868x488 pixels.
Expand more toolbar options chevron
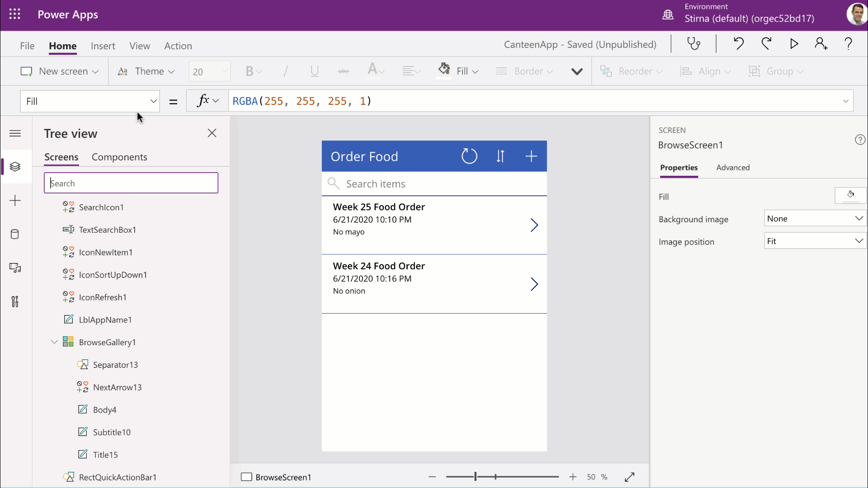click(577, 71)
